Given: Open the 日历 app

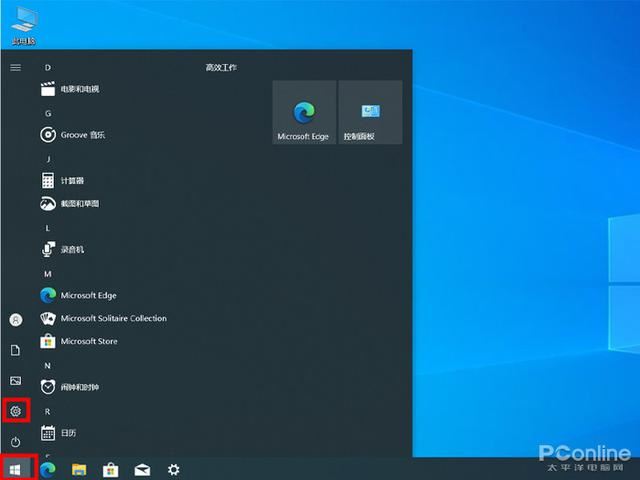Looking at the screenshot, I should [x=68, y=433].
